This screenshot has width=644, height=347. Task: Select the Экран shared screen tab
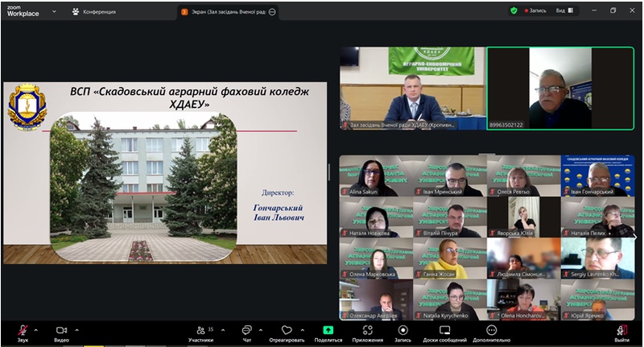[x=228, y=11]
